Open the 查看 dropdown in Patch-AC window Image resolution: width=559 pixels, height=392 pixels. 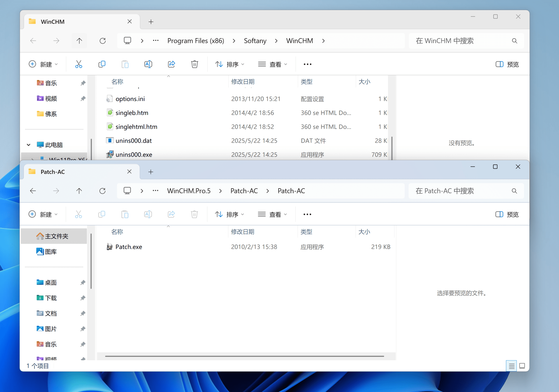[x=272, y=214]
